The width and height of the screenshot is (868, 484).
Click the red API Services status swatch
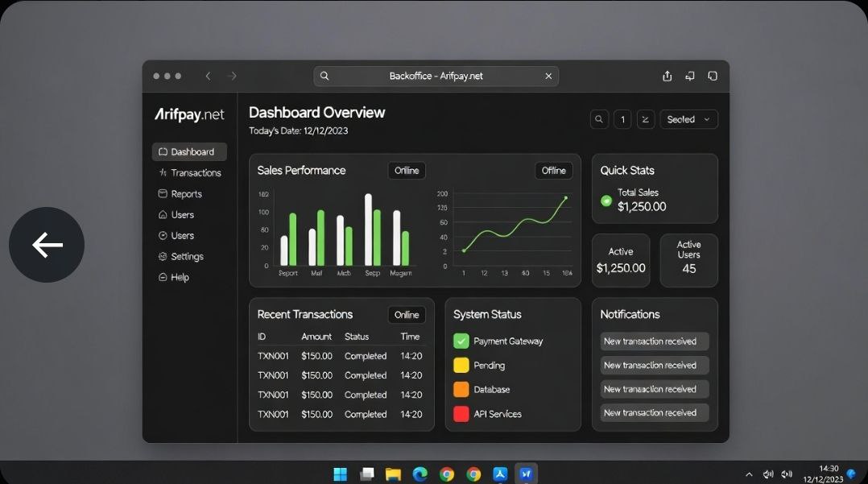coord(461,414)
